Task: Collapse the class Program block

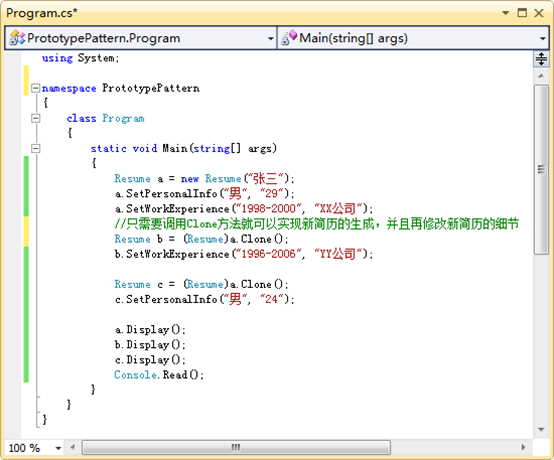Action: [35, 118]
